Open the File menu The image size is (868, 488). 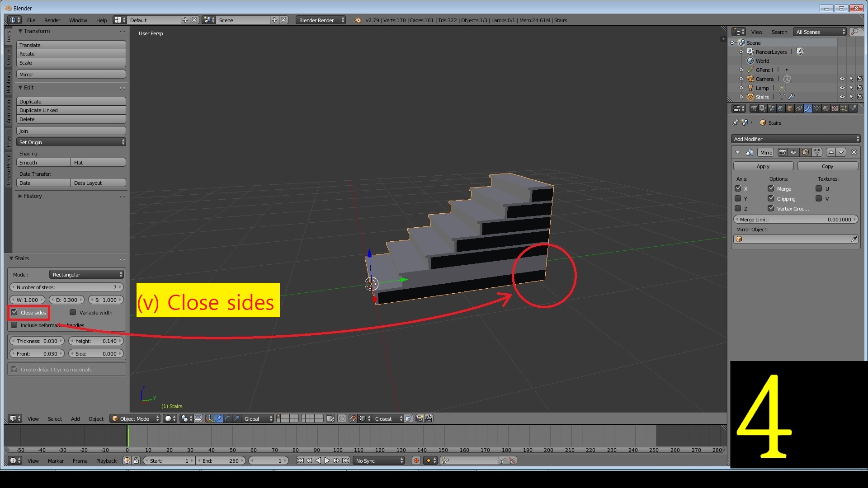point(31,20)
